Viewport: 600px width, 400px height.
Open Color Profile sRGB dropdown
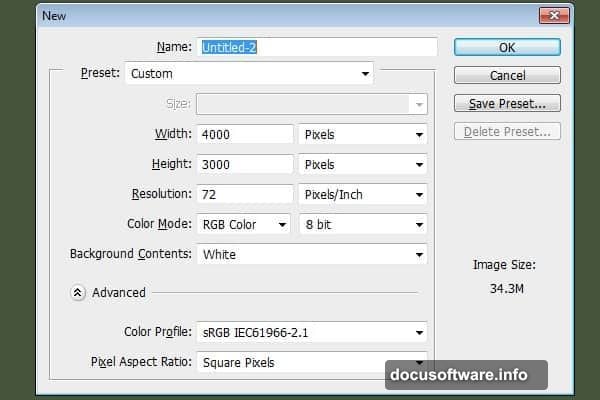(x=312, y=332)
